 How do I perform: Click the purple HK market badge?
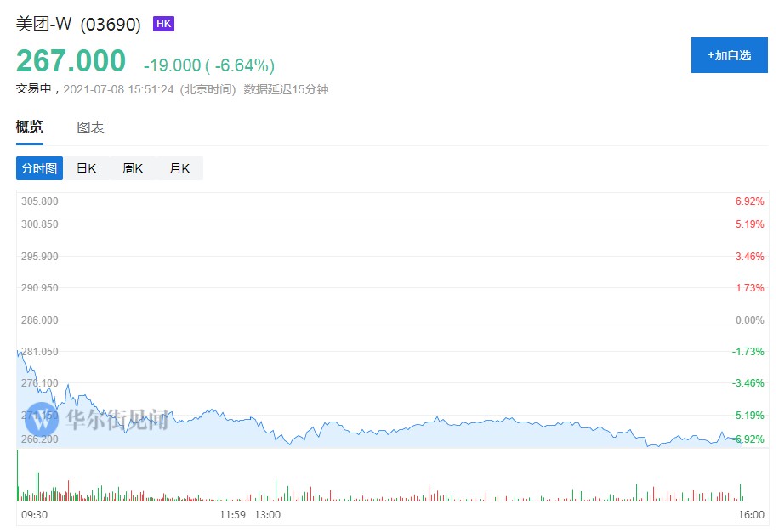(163, 24)
